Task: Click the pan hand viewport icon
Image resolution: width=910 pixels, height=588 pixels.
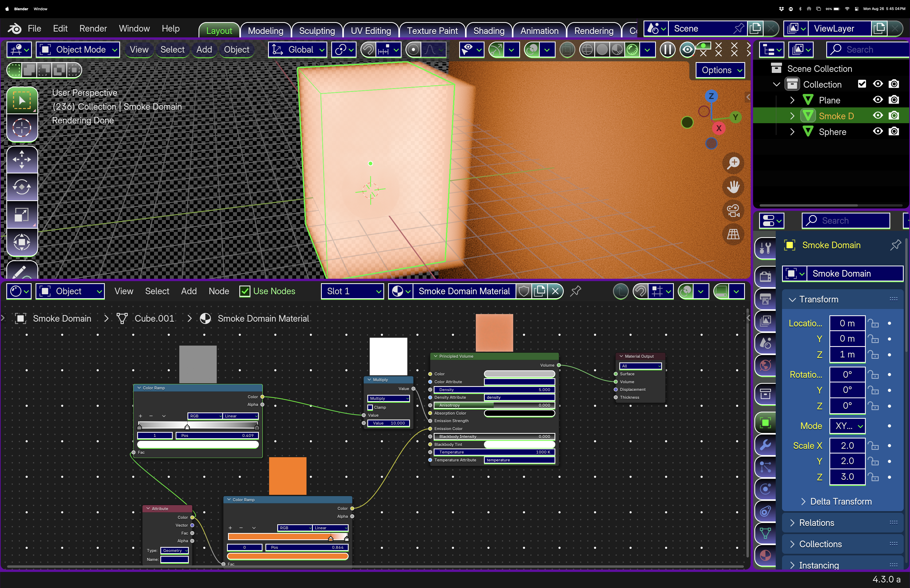Action: click(x=733, y=187)
